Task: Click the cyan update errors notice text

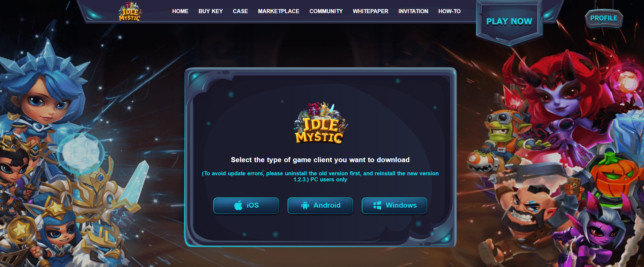Action: 320,176
